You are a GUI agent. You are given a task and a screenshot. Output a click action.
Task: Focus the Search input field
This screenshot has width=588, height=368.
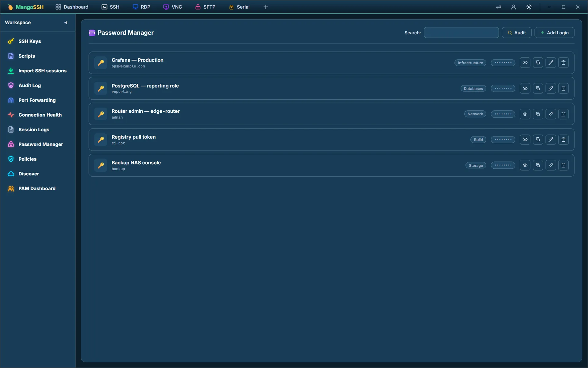pos(461,33)
